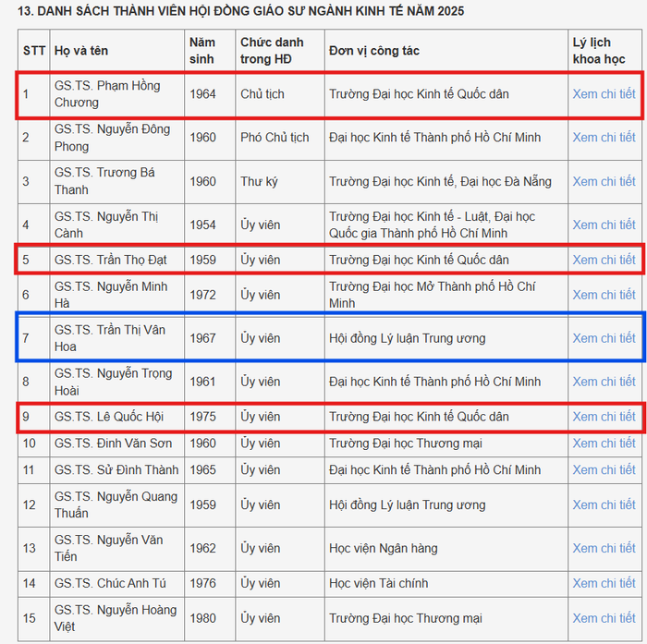647x644 pixels.
Task: Select the Chức danh trong HĐ header
Action: tap(272, 51)
